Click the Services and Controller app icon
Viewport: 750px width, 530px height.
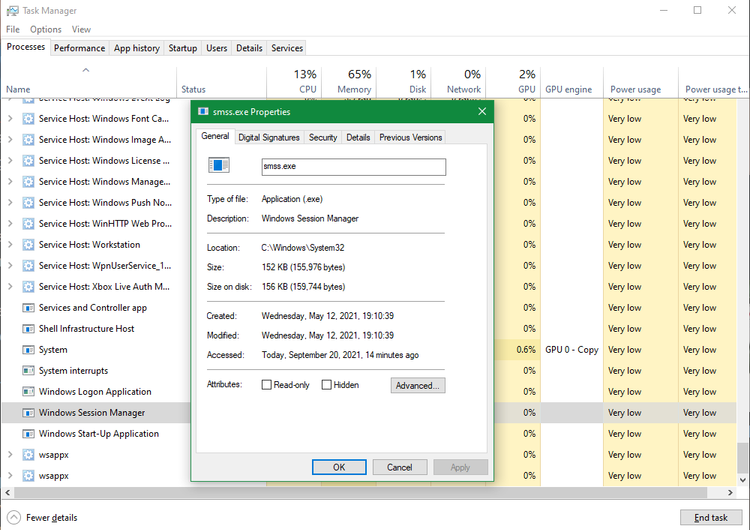[x=29, y=308]
